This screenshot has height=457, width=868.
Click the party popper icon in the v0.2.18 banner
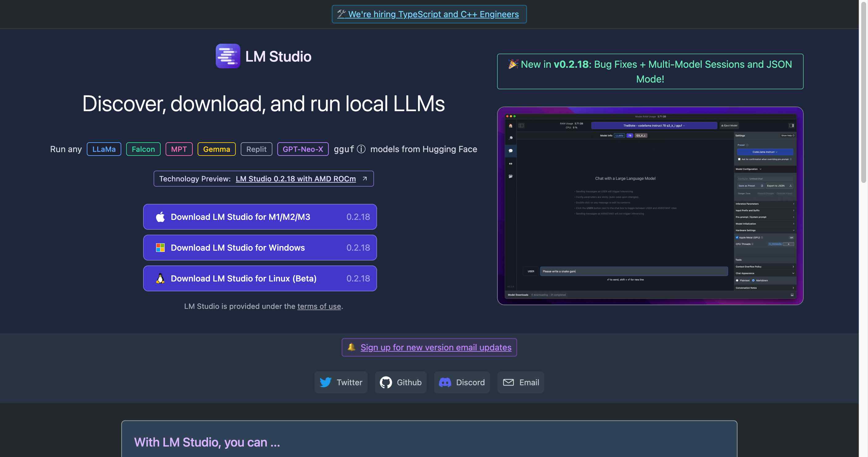click(x=513, y=64)
